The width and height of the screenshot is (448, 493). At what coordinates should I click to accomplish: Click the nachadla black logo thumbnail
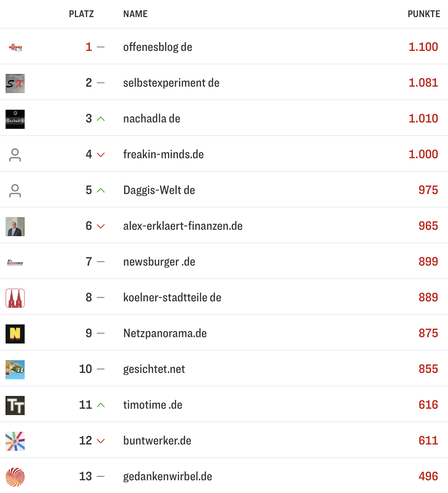point(15,119)
